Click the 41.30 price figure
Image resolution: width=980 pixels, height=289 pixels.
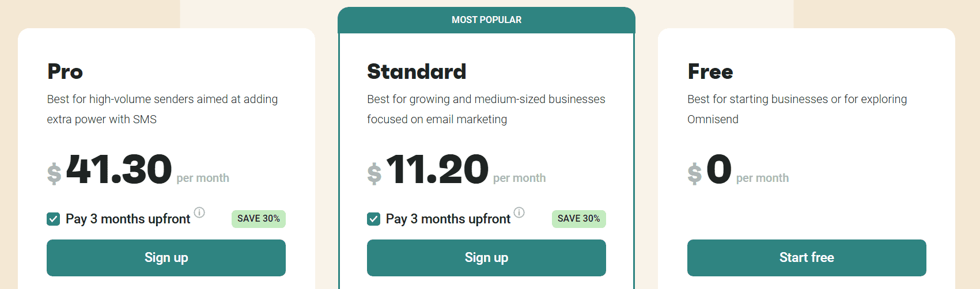point(119,170)
